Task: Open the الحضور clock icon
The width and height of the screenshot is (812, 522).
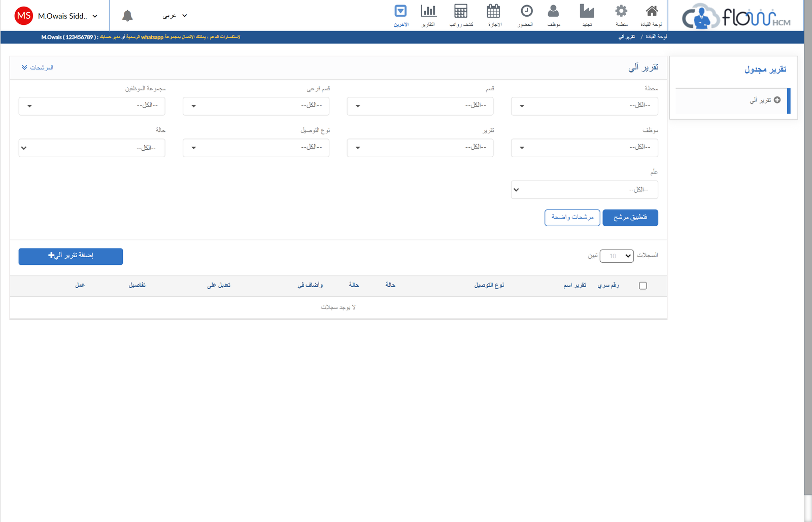Action: (526, 12)
